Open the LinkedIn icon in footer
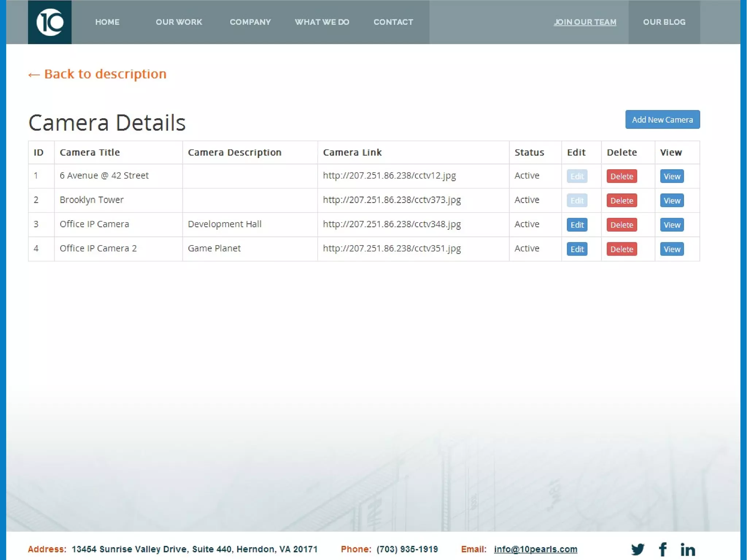Image resolution: width=747 pixels, height=560 pixels. [x=688, y=549]
